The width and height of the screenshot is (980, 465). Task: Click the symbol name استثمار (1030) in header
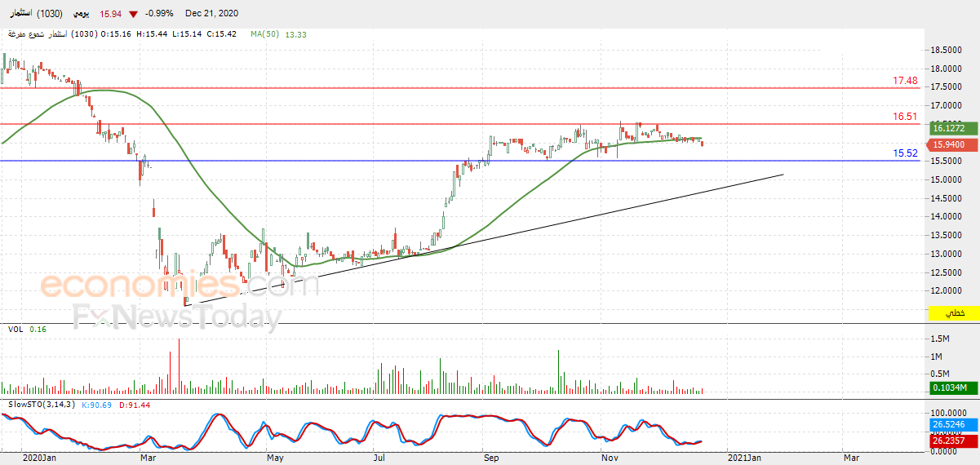[35, 14]
